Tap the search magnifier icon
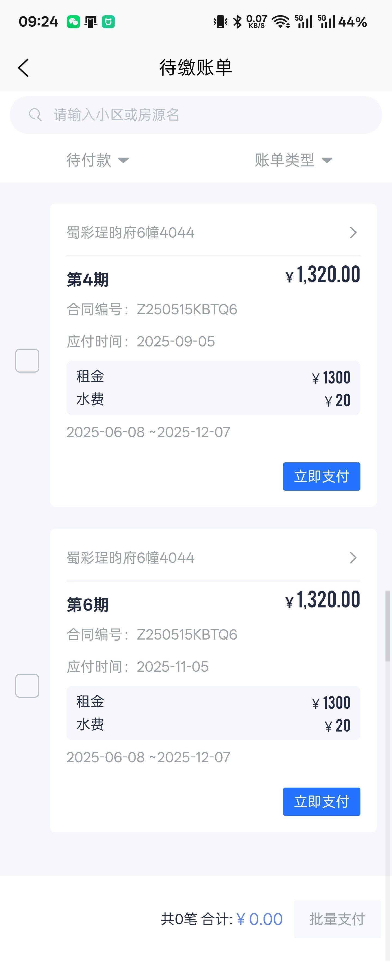 35,115
